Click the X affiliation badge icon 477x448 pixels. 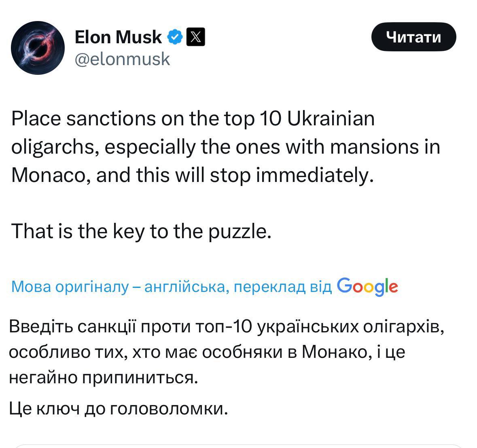[195, 37]
